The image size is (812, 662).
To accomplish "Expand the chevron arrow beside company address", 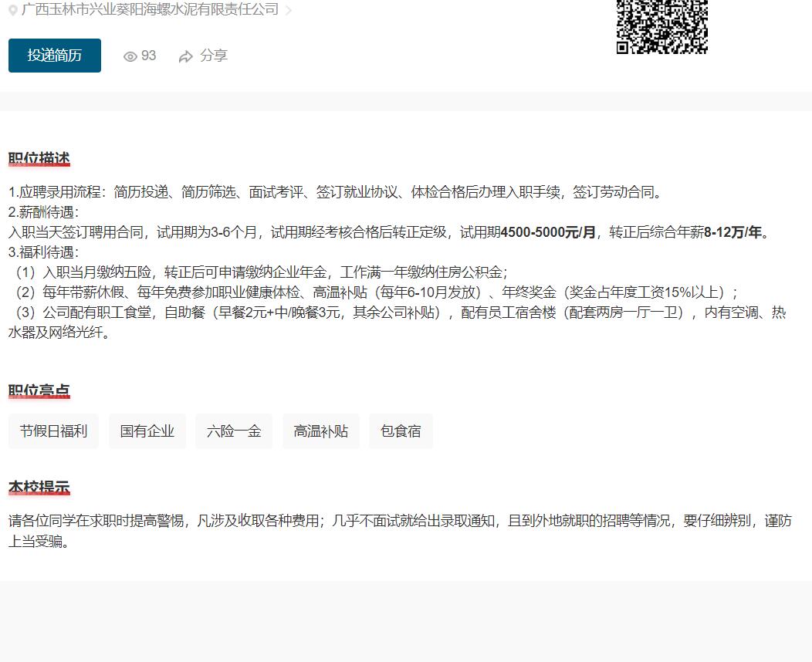I will [289, 11].
